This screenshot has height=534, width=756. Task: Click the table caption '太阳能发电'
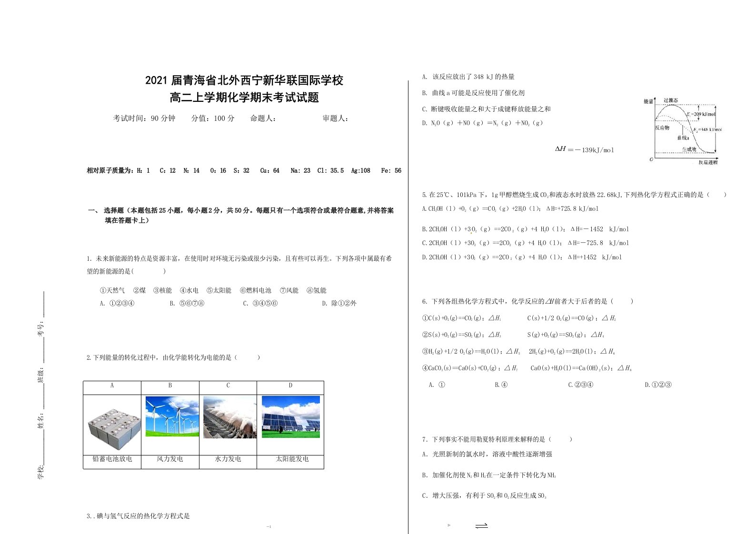tap(292, 459)
